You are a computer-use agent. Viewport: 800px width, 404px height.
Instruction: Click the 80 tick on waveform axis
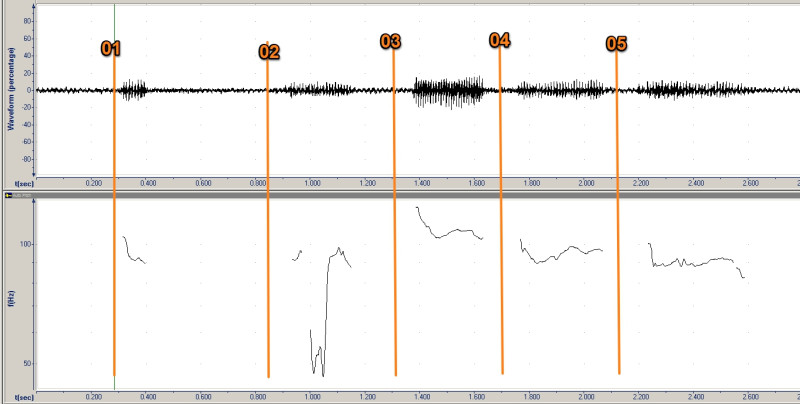click(28, 21)
